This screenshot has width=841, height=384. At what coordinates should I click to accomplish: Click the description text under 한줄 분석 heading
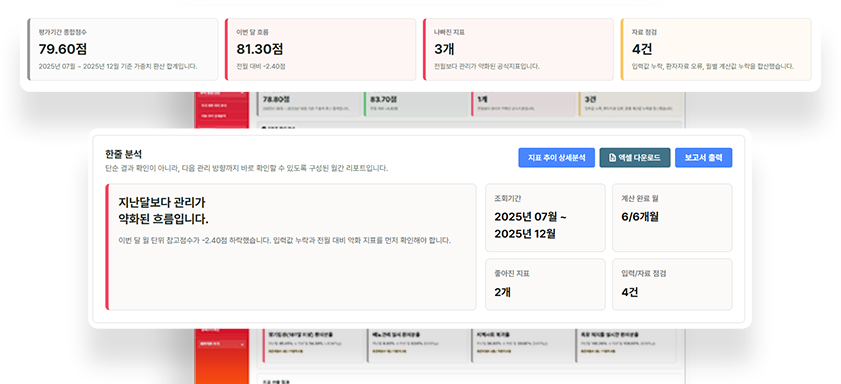coord(246,168)
